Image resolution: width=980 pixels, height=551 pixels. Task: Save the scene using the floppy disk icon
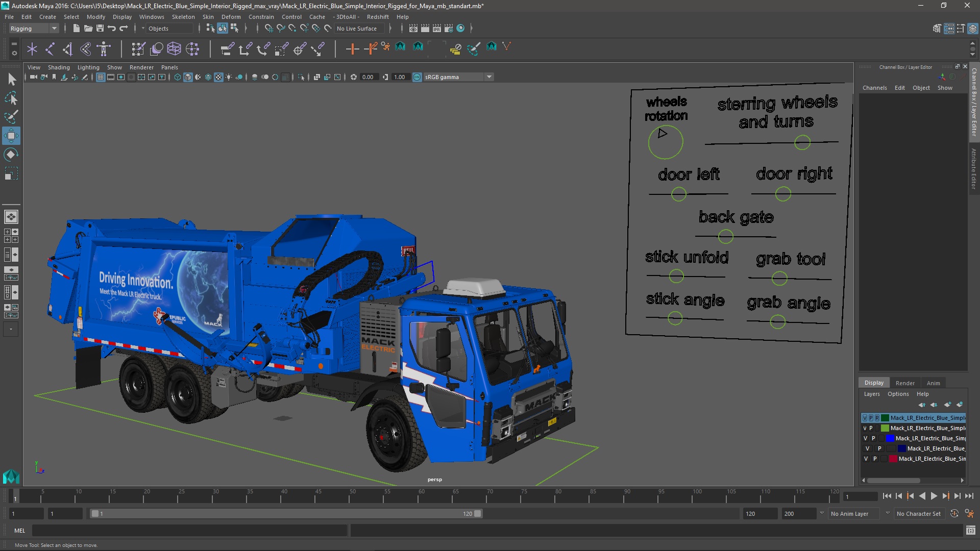100,29
